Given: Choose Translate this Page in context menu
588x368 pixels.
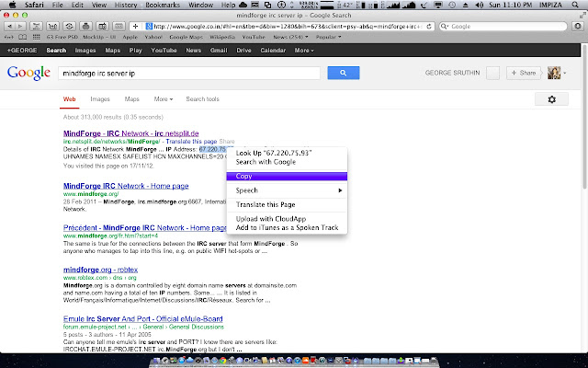Looking at the screenshot, I should pyautogui.click(x=287, y=204).
